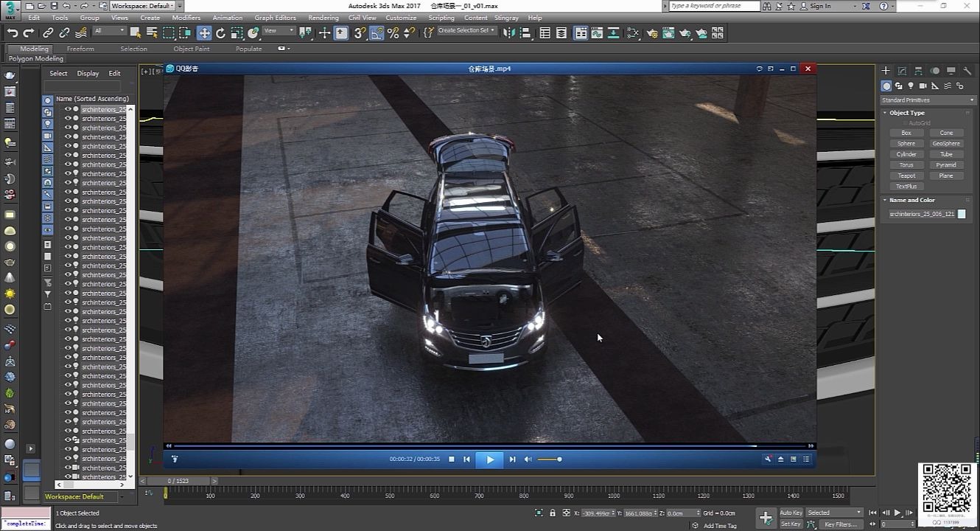This screenshot has width=980, height=531.
Task: Open the Cameras category in Create panel
Action: (x=923, y=86)
